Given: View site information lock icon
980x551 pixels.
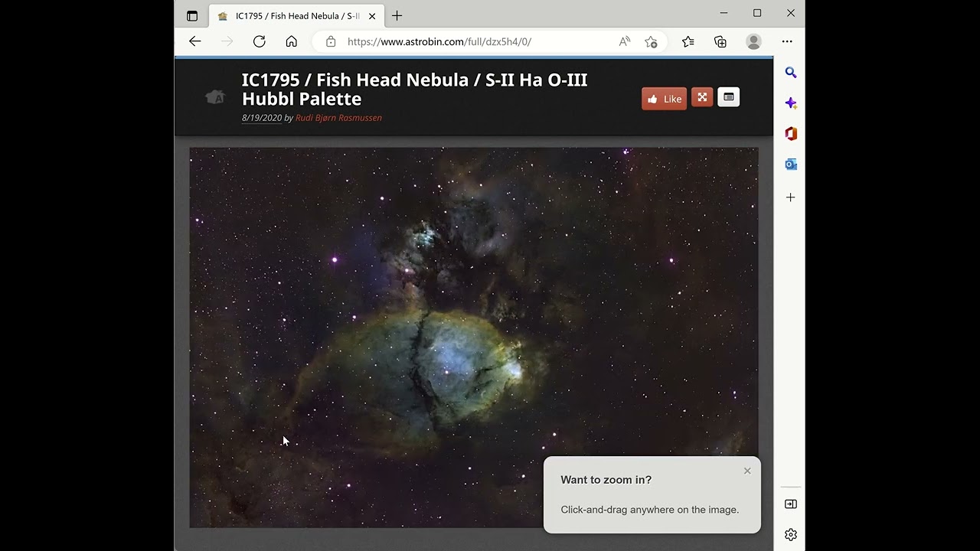Looking at the screenshot, I should click(331, 41).
